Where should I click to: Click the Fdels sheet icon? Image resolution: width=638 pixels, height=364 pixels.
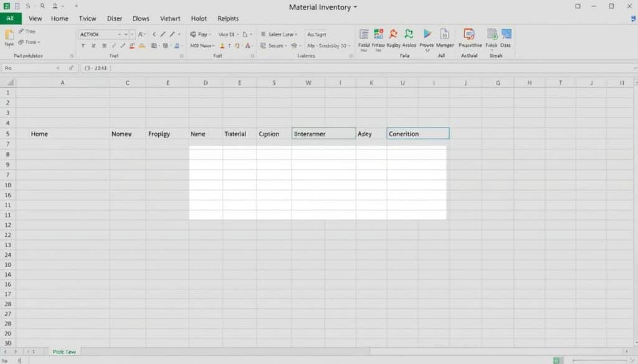tap(492, 34)
